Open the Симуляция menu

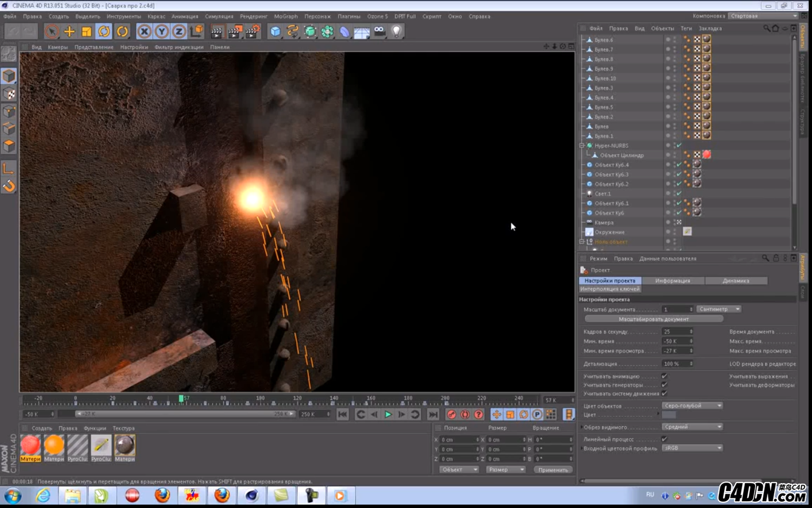[x=219, y=16]
